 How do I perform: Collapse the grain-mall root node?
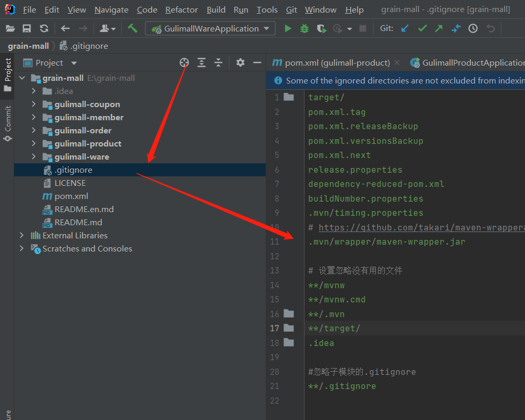coord(22,78)
